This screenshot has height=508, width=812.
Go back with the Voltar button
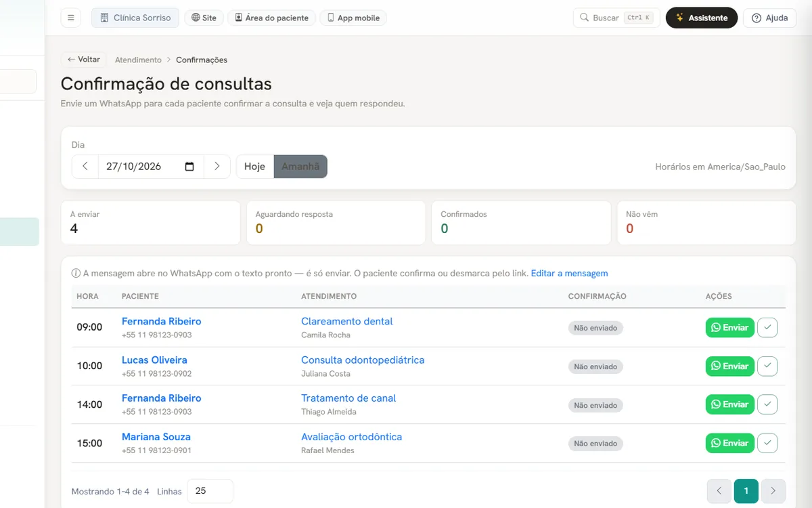[84, 60]
